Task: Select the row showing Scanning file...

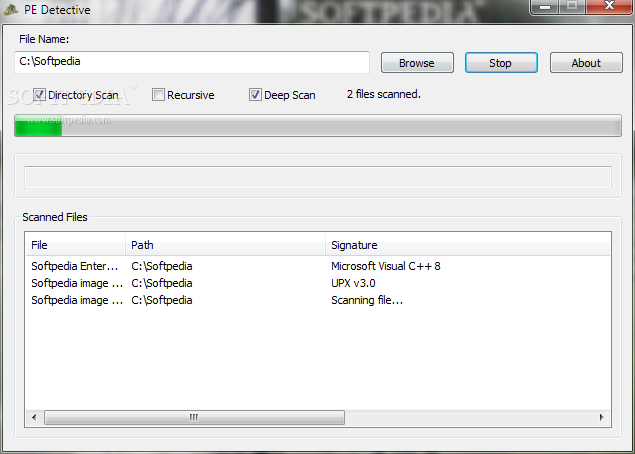Action: pos(318,300)
